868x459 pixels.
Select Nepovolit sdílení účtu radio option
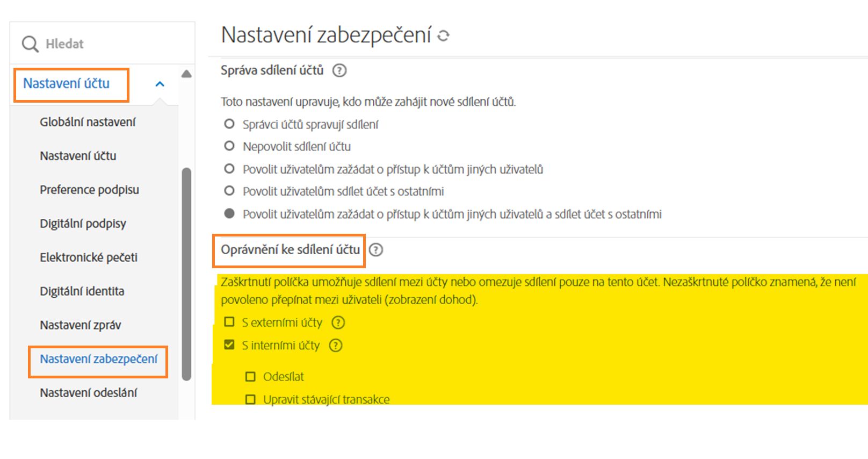point(229,146)
